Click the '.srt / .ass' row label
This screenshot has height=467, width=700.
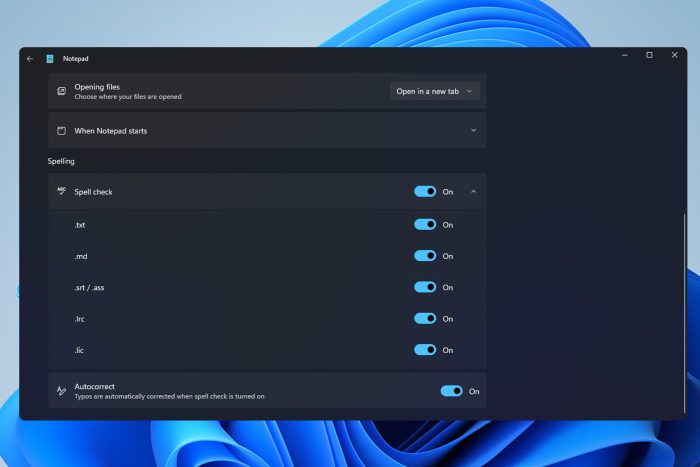coord(89,288)
